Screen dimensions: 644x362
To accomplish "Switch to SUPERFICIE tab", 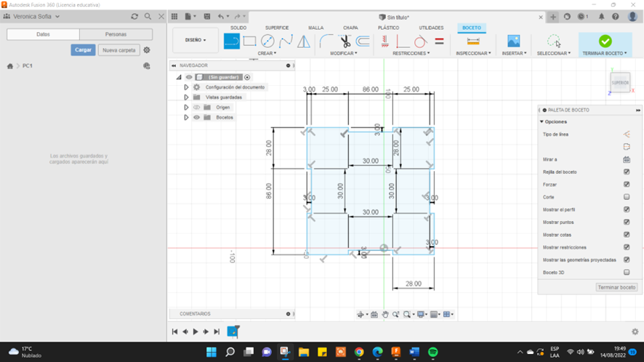I will coord(277,28).
